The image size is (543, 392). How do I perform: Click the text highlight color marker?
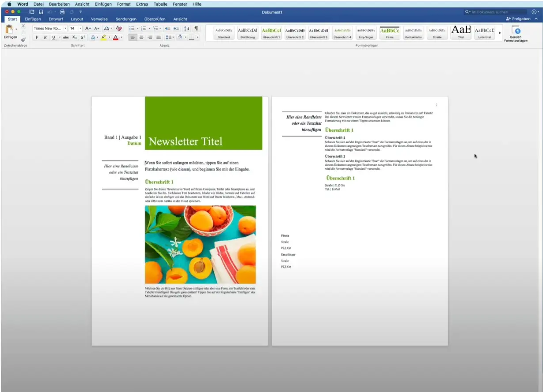(x=103, y=38)
